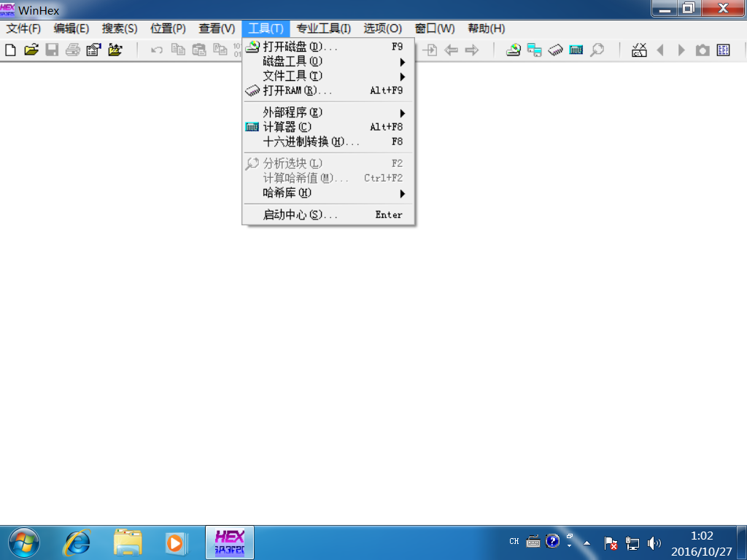This screenshot has height=560, width=747.
Task: Choose 打开磁盘(D)... from the menu
Action: [x=328, y=47]
